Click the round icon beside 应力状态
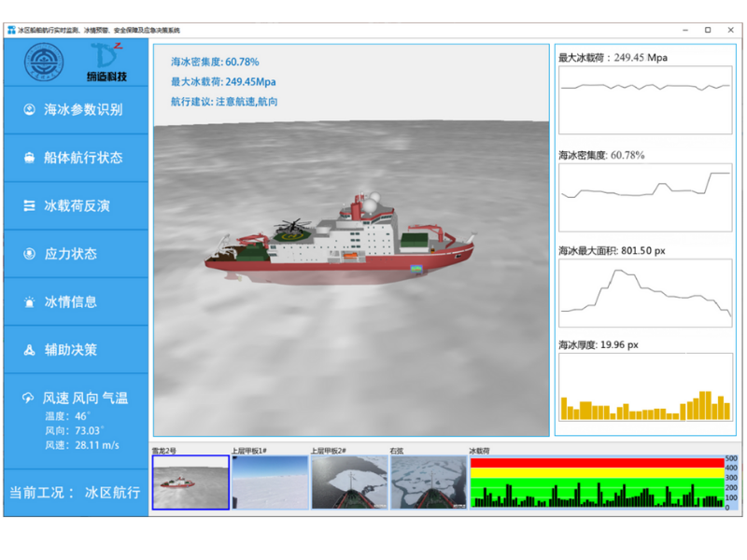The height and width of the screenshot is (560, 747). (x=29, y=254)
